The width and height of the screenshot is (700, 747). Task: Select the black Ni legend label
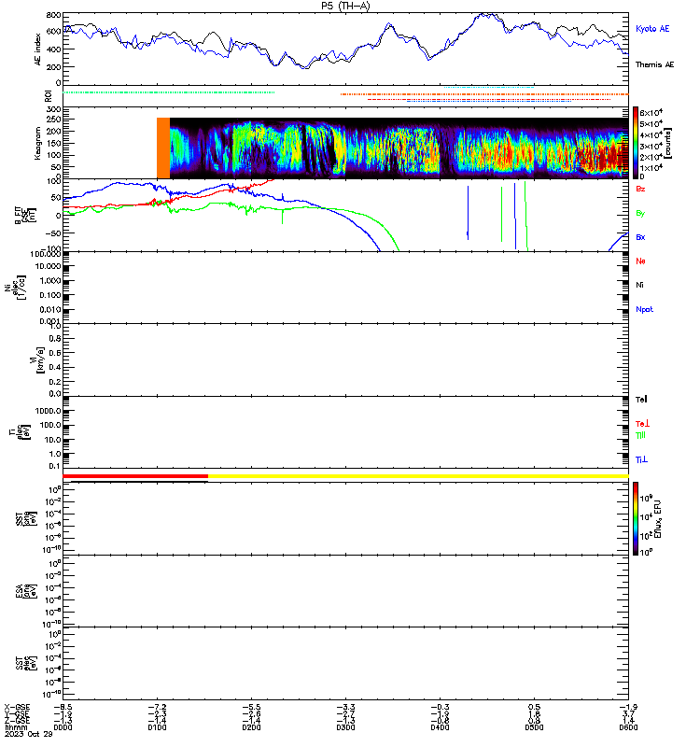click(639, 285)
